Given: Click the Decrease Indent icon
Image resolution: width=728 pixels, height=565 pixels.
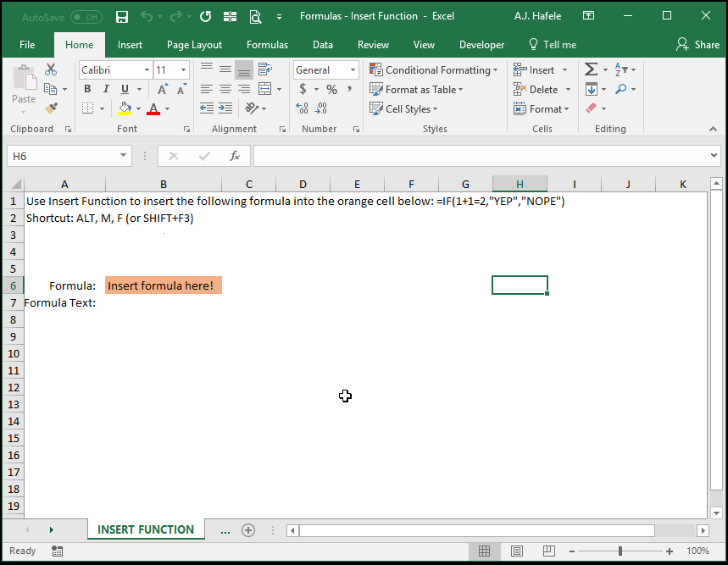Looking at the screenshot, I should (x=207, y=108).
